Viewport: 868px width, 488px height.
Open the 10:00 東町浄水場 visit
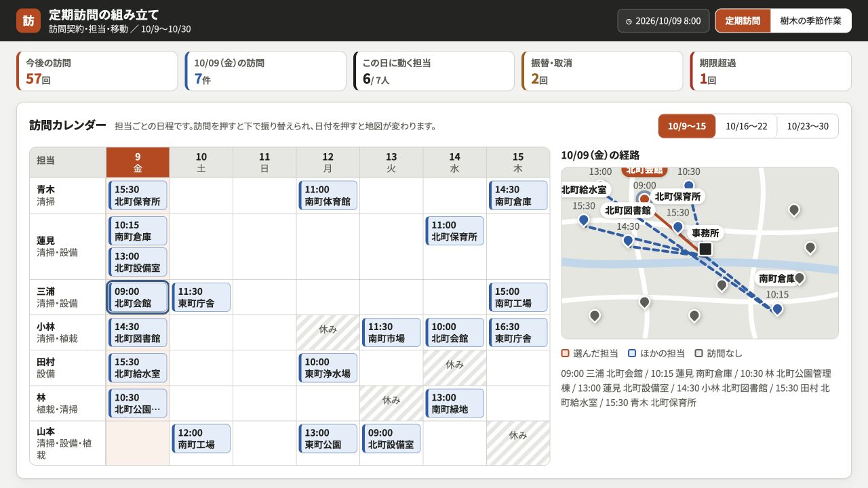[x=328, y=367]
